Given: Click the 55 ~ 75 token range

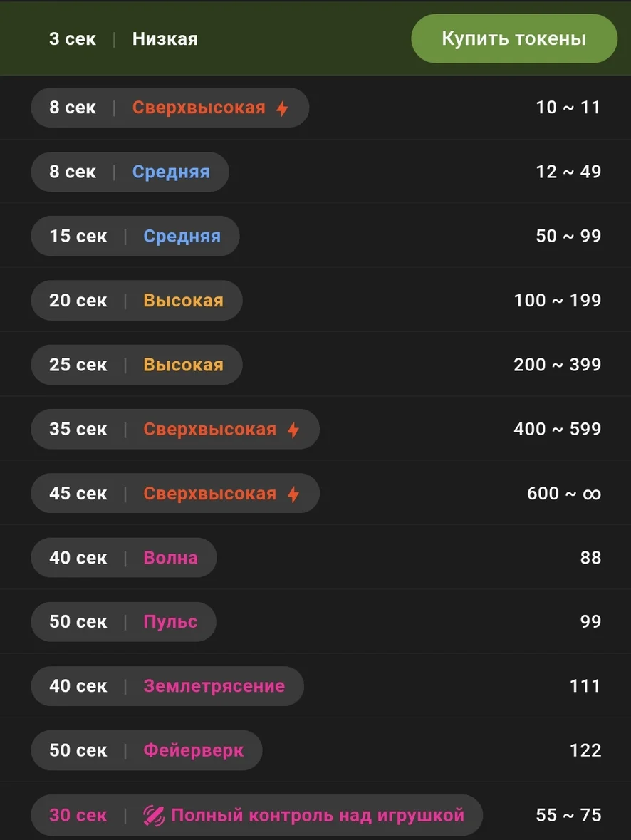Looking at the screenshot, I should click(568, 815).
